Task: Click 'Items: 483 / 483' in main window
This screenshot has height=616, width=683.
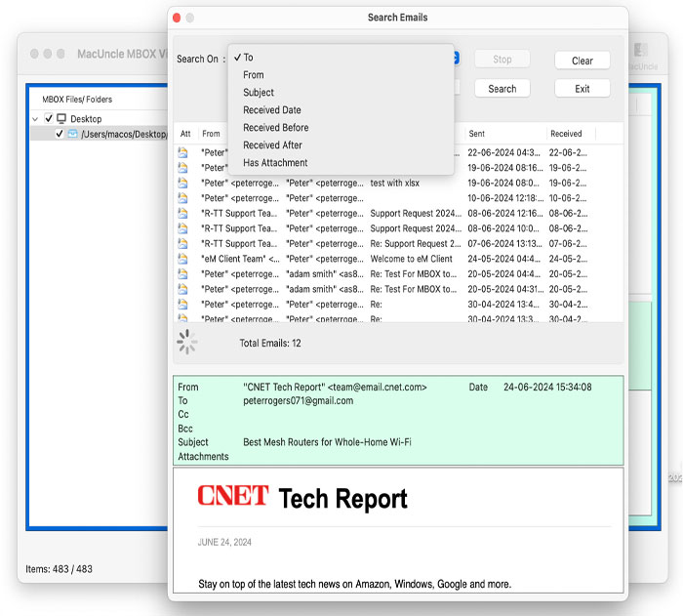Action: 59,569
